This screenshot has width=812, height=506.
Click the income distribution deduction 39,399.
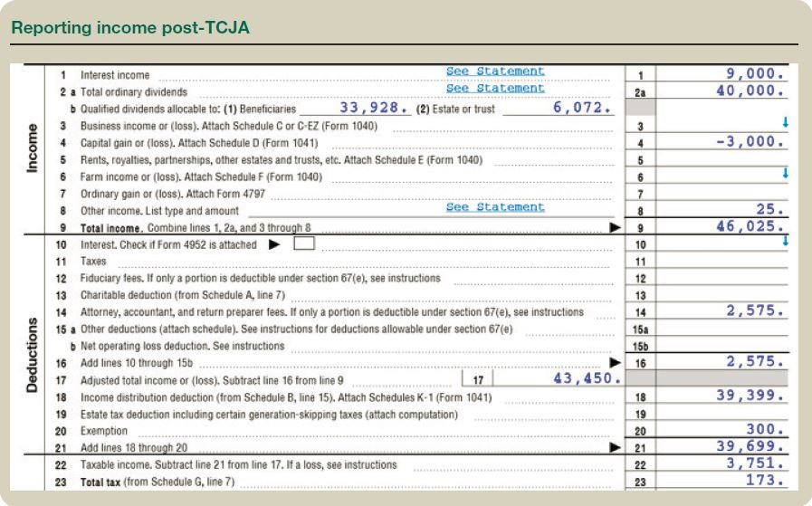750,396
